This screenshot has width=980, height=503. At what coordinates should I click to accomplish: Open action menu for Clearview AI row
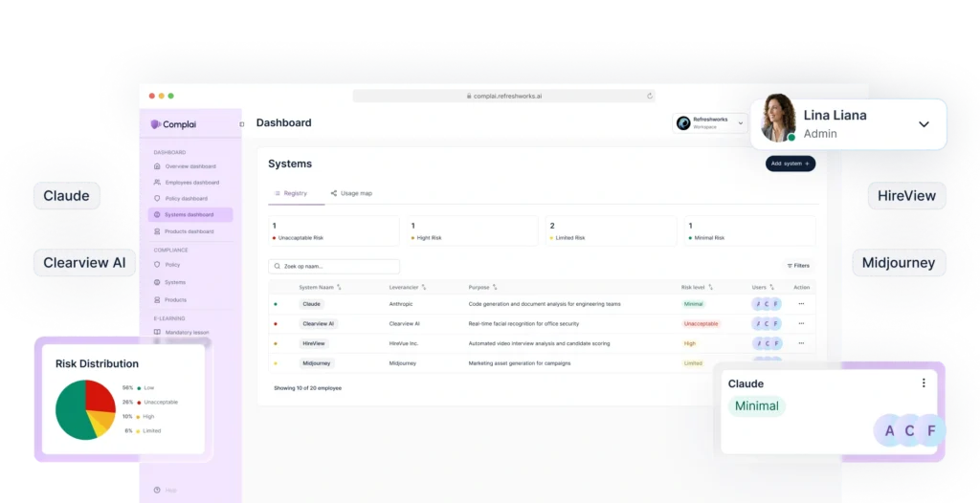coord(801,324)
